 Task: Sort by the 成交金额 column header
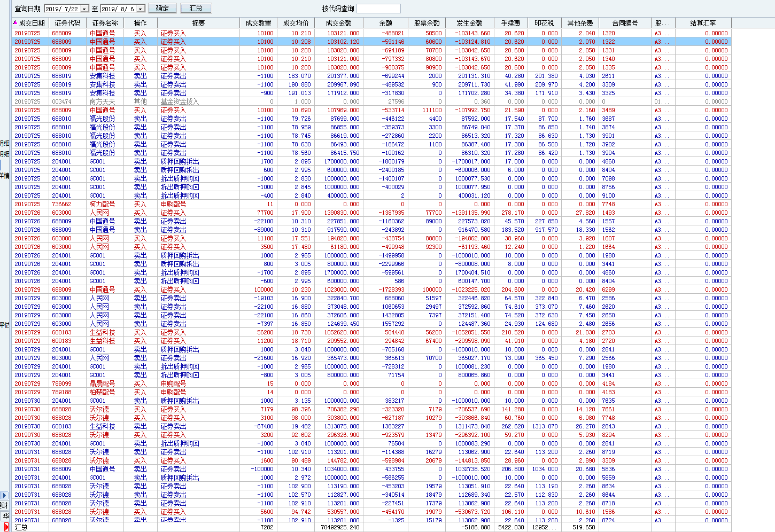[x=338, y=23]
